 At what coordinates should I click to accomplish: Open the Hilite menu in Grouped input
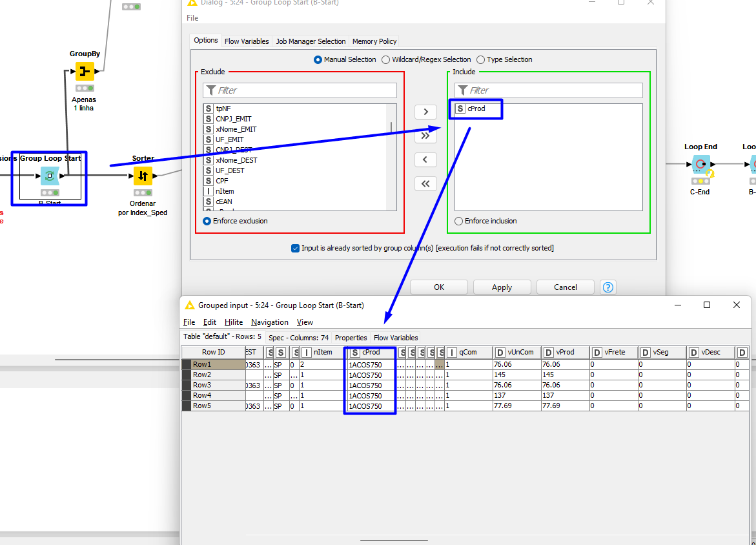click(x=234, y=322)
